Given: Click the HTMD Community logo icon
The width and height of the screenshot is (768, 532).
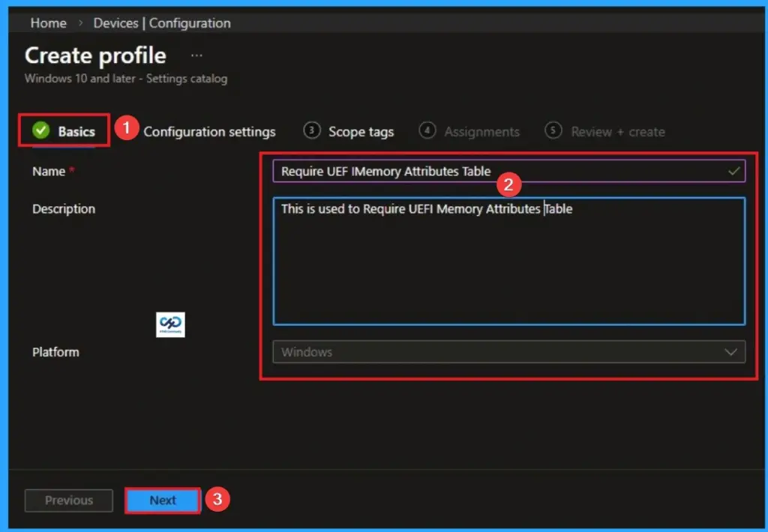Looking at the screenshot, I should tap(170, 324).
